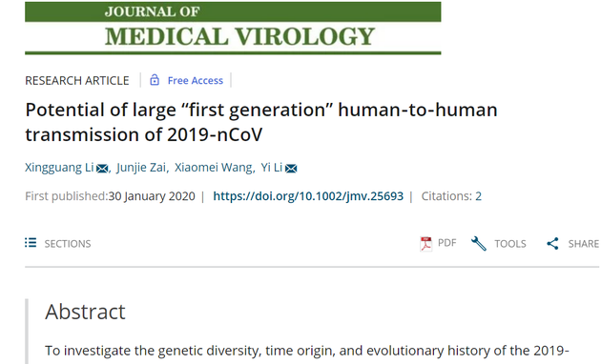Open author Xingguang Li profile
Viewport: 601px width, 364px height.
pyautogui.click(x=59, y=168)
